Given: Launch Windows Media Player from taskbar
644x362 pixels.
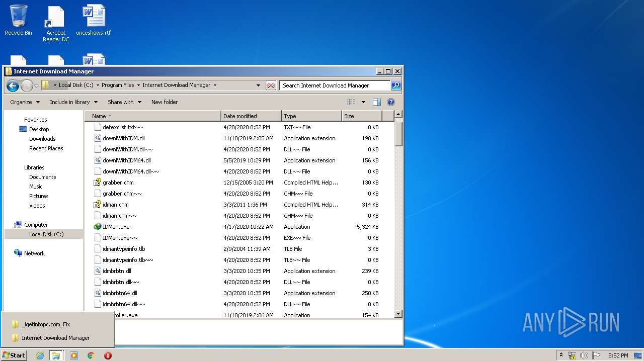Looking at the screenshot, I should pyautogui.click(x=74, y=355).
